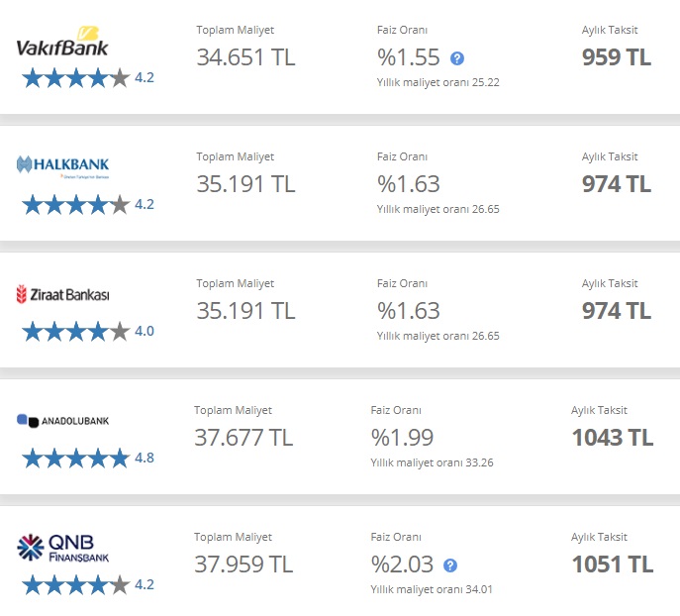Click the Halkbank logo
Viewport: 680px width, 616px height.
tap(62, 166)
